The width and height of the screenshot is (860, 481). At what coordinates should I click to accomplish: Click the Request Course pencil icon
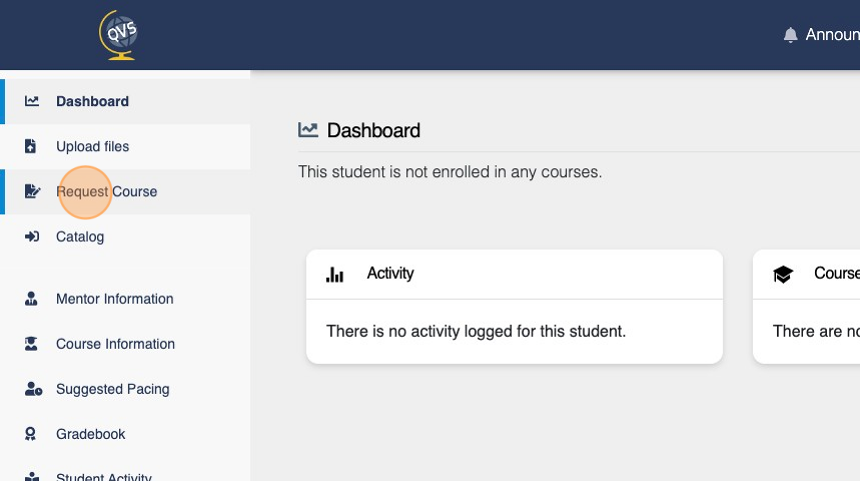point(32,192)
